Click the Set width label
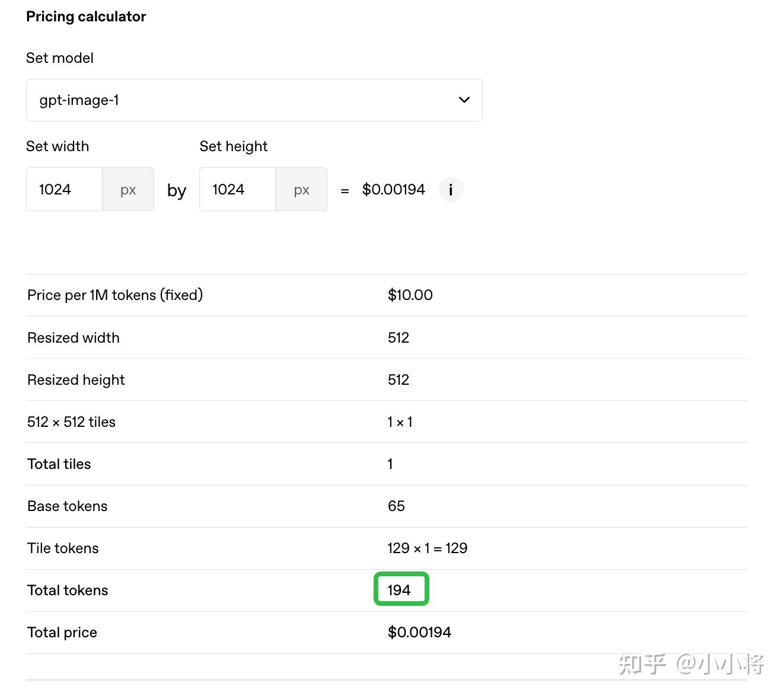This screenshot has width=784, height=696. pyautogui.click(x=58, y=146)
